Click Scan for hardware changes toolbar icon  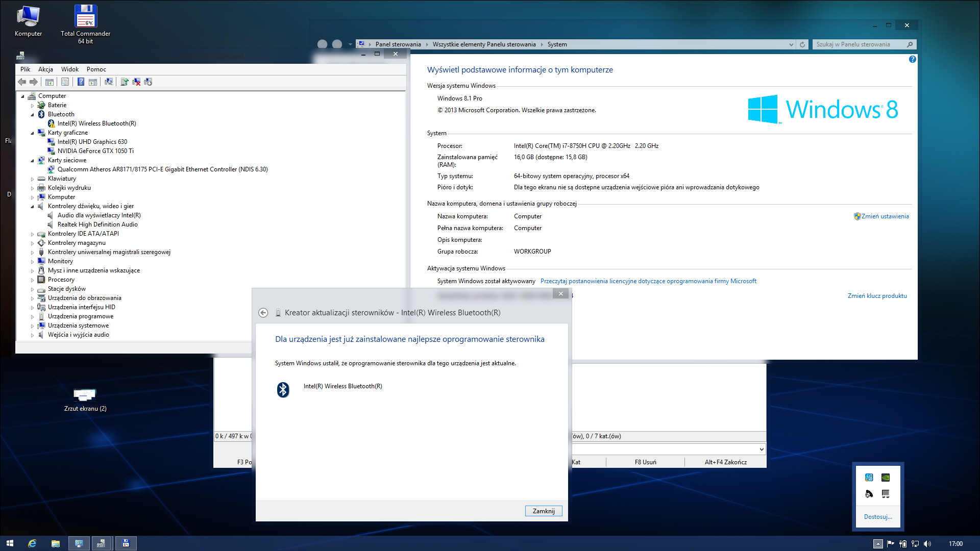(109, 82)
